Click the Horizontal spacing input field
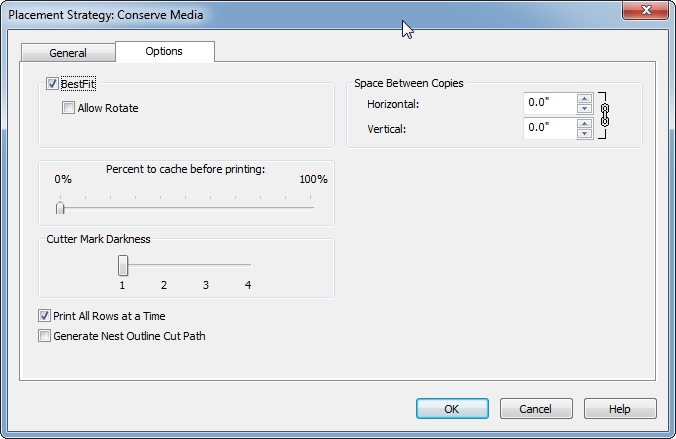This screenshot has width=676, height=439. click(x=550, y=103)
